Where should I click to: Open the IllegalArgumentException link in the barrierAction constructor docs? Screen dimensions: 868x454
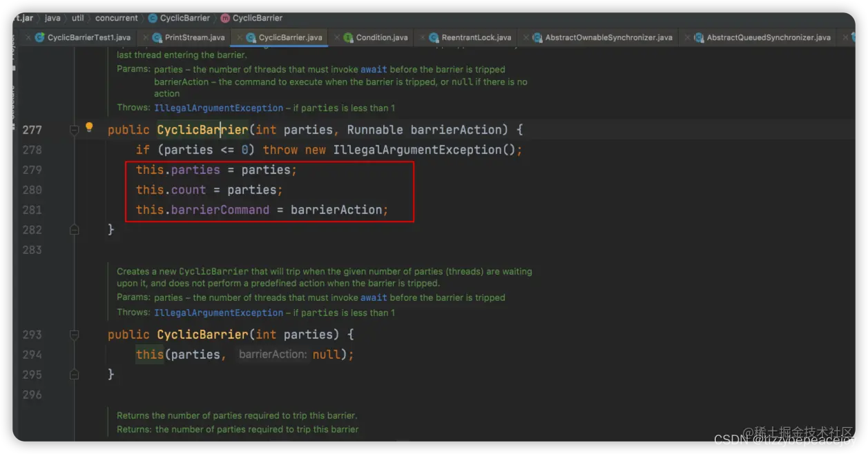click(x=219, y=108)
